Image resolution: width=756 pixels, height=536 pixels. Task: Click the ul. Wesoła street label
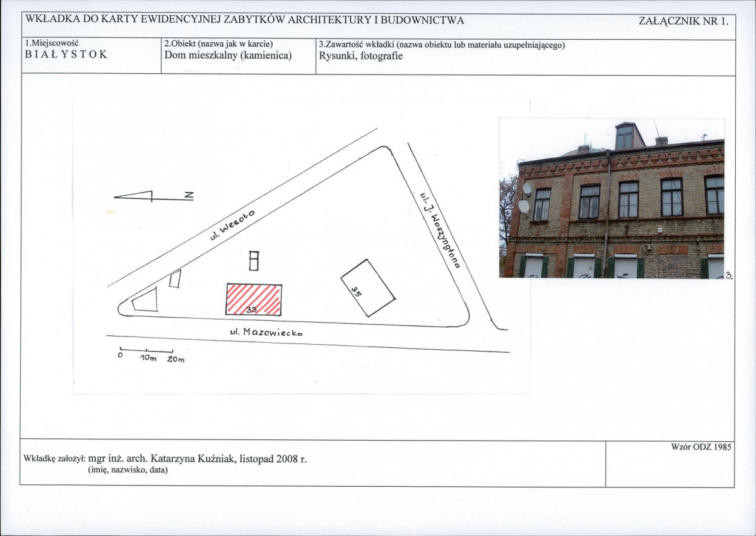pos(232,226)
